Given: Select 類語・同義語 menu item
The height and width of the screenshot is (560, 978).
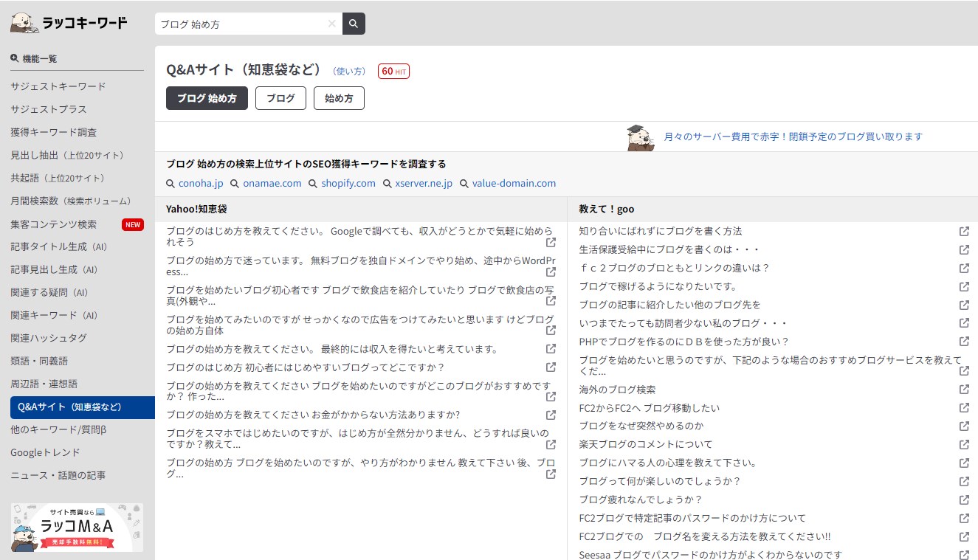Looking at the screenshot, I should tap(39, 361).
